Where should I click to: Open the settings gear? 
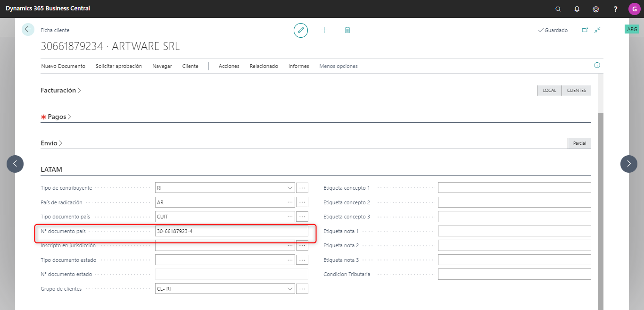(x=596, y=9)
